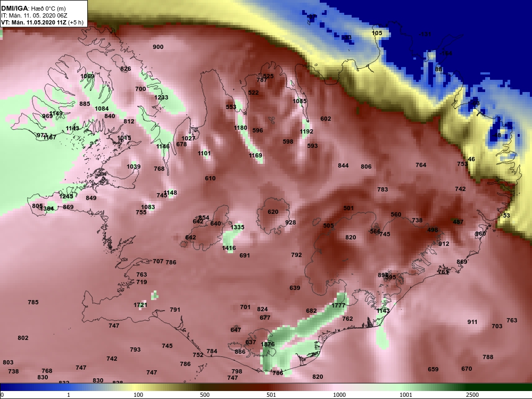Click the map value '900'
This screenshot has width=532, height=399.
[x=158, y=47]
